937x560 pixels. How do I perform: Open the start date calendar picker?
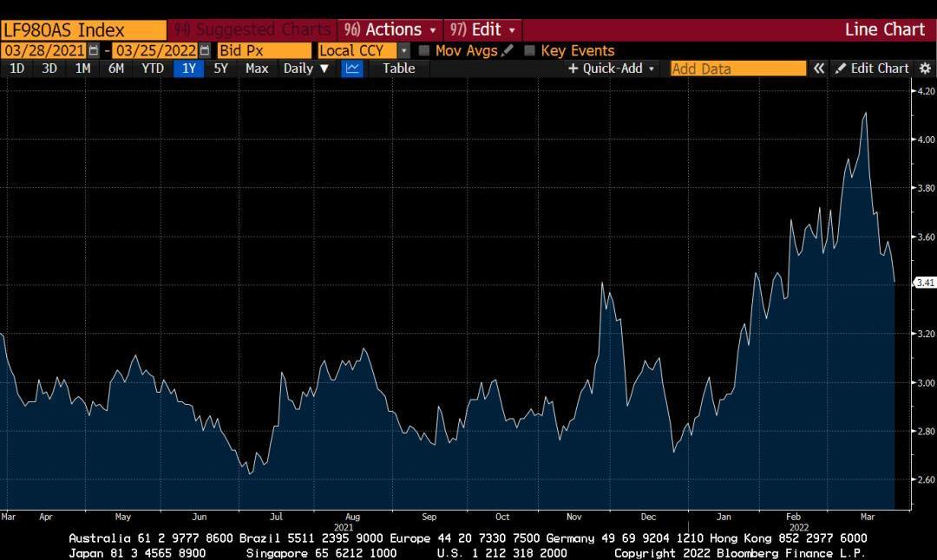[x=94, y=50]
